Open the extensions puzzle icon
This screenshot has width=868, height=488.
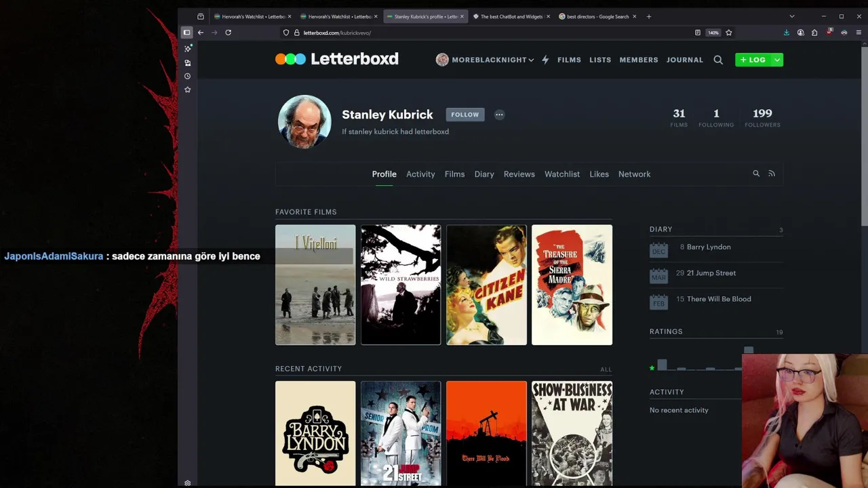[x=814, y=33]
